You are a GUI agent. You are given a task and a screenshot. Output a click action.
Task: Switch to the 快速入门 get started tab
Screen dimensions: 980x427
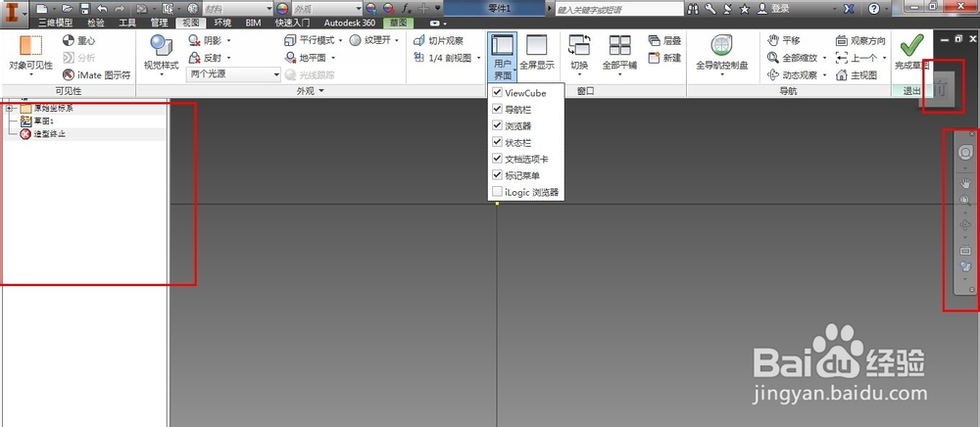tap(293, 23)
